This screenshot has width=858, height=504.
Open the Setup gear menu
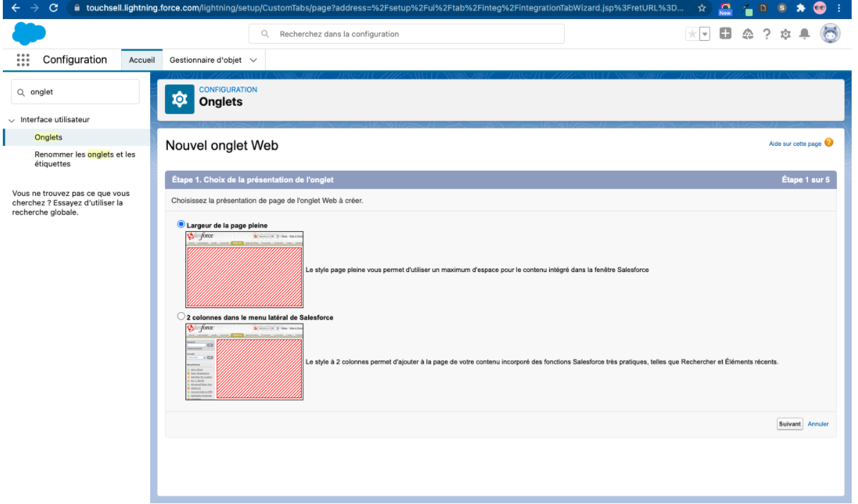point(786,35)
